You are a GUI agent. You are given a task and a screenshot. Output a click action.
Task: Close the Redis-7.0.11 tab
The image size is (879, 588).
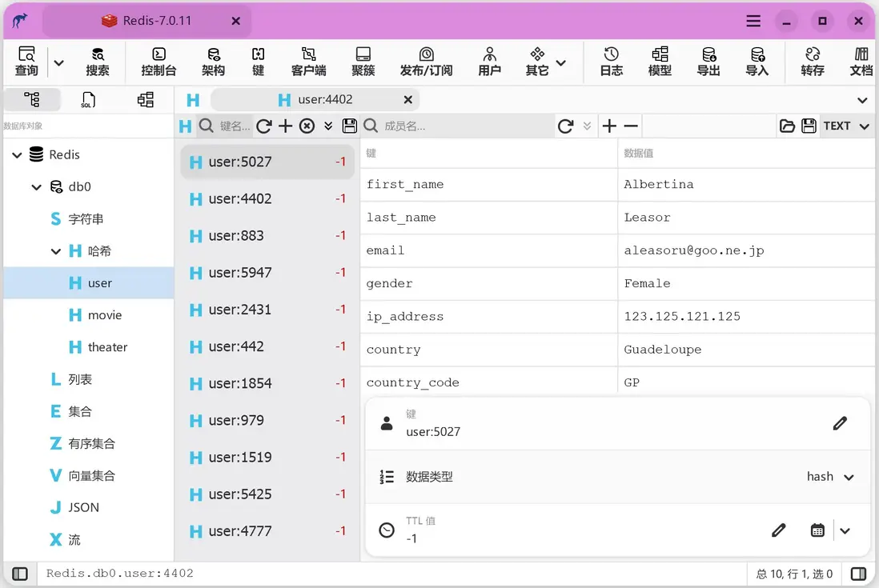point(236,21)
